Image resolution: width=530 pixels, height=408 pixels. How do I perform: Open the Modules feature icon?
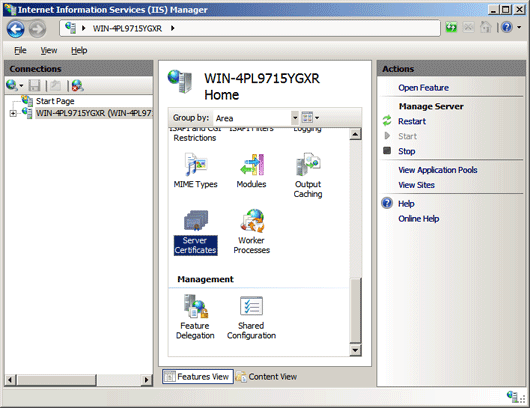click(251, 170)
